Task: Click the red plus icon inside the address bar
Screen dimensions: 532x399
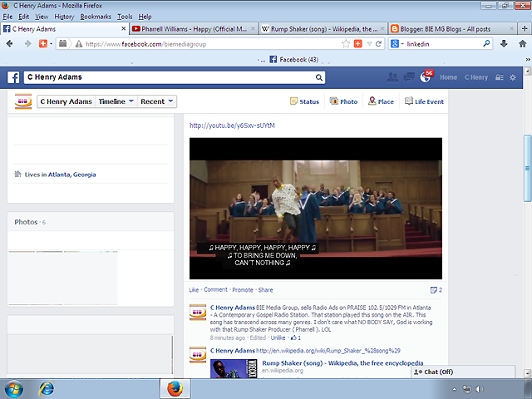Action: coord(358,44)
